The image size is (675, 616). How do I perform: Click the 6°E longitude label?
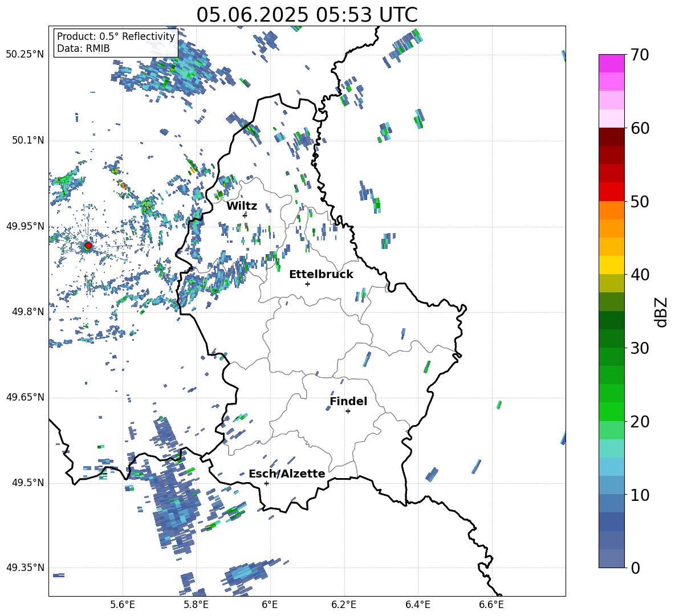pos(270,605)
